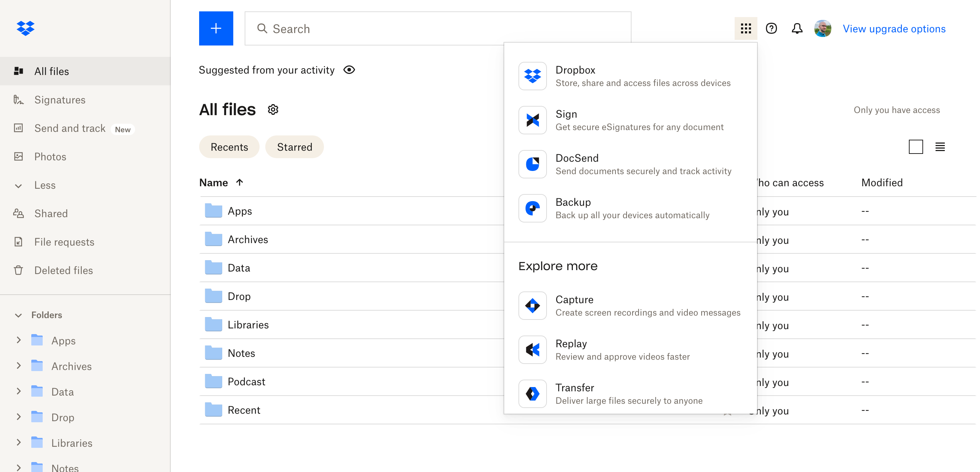
Task: Click Sign app icon in launcher
Action: (532, 120)
